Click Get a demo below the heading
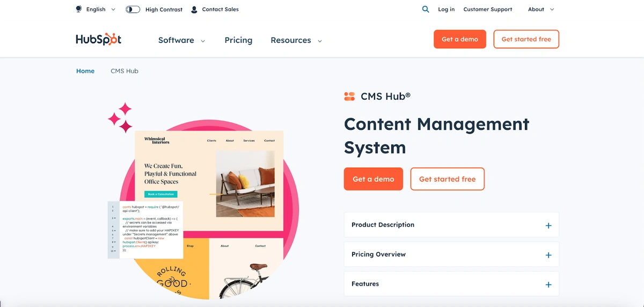Image resolution: width=644 pixels, height=307 pixels. click(374, 179)
